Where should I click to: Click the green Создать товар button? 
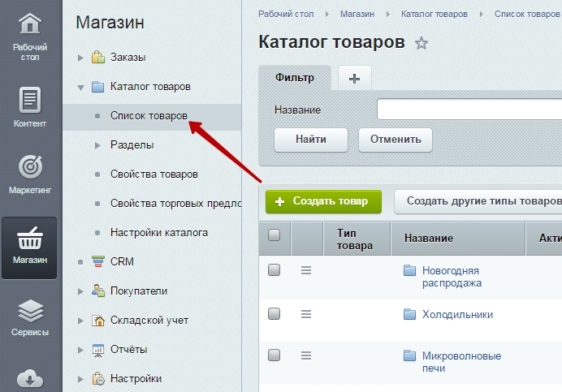(323, 201)
